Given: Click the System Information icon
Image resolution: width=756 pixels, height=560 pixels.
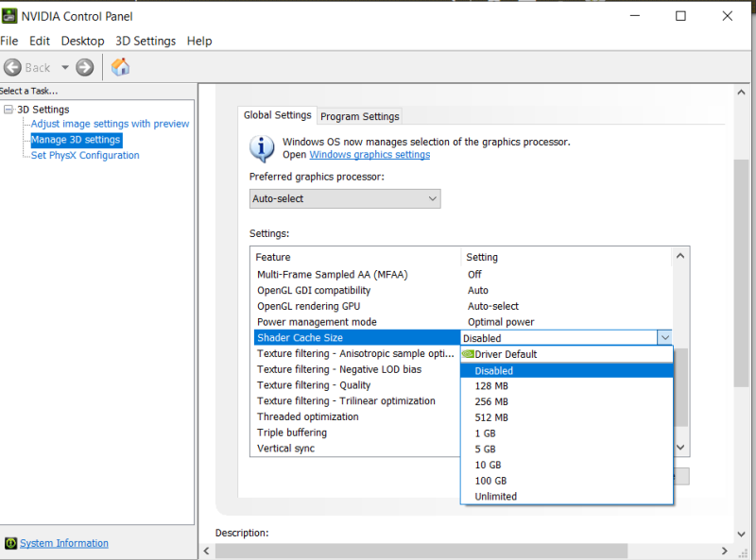Looking at the screenshot, I should pos(10,543).
